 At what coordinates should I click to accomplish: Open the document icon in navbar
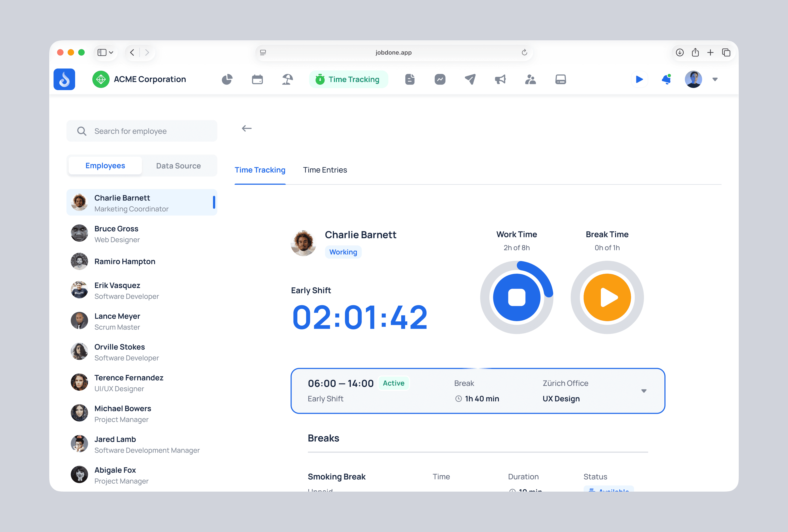410,79
